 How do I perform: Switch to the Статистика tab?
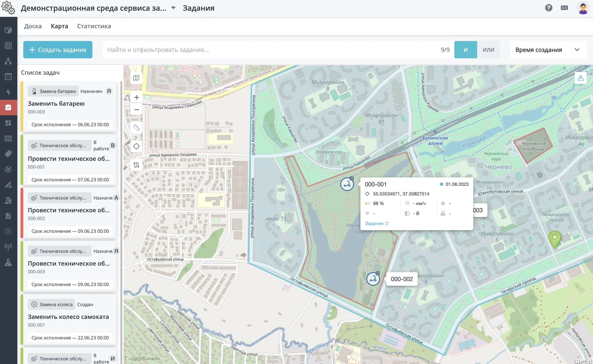(x=94, y=26)
